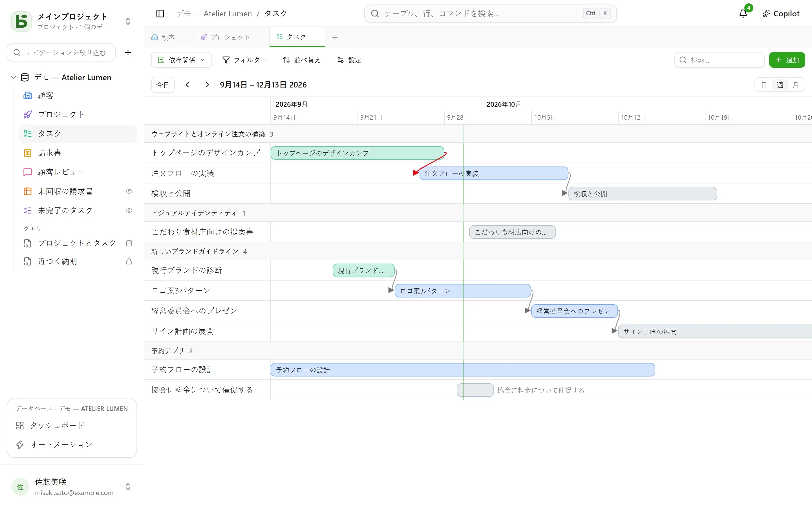This screenshot has width=812, height=508.
Task: Go to previous date range
Action: coord(187,85)
